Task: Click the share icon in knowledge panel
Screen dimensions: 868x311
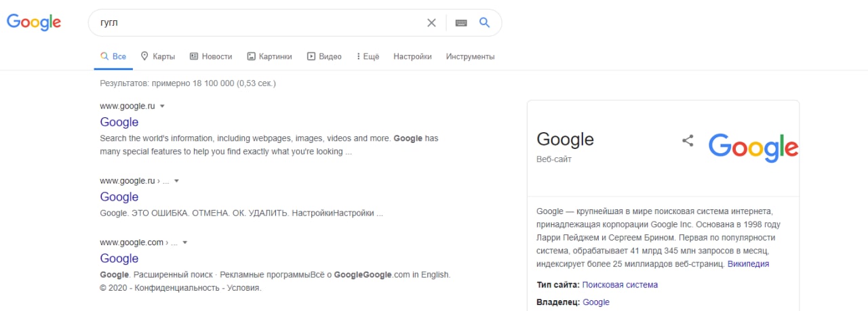Action: coord(688,140)
